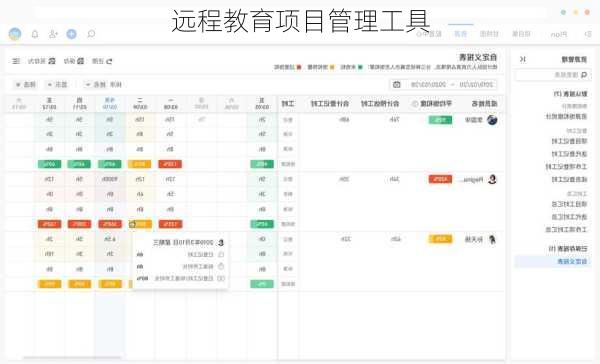Click the 合计登记工时 column header
The height and width of the screenshot is (364, 600).
330,104
